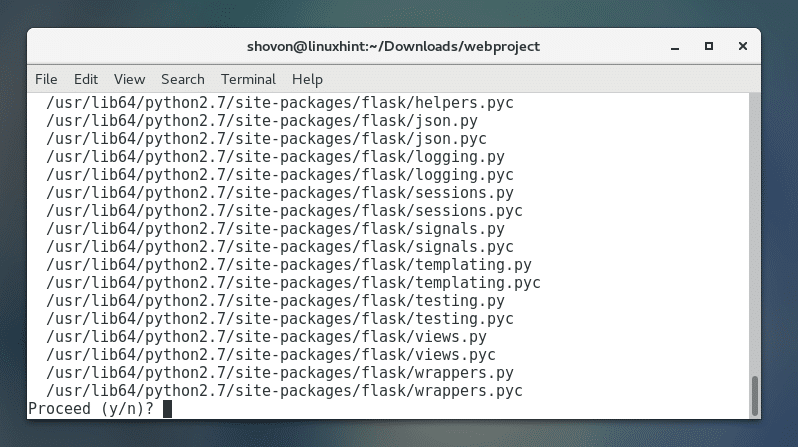Click the scrollbar track above the thumb
The width and height of the screenshot is (798, 447).
[755, 230]
